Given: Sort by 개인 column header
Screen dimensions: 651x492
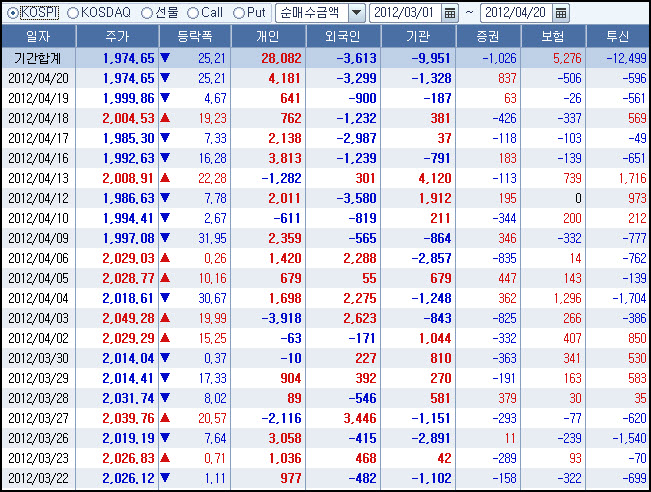Looking at the screenshot, I should 268,37.
